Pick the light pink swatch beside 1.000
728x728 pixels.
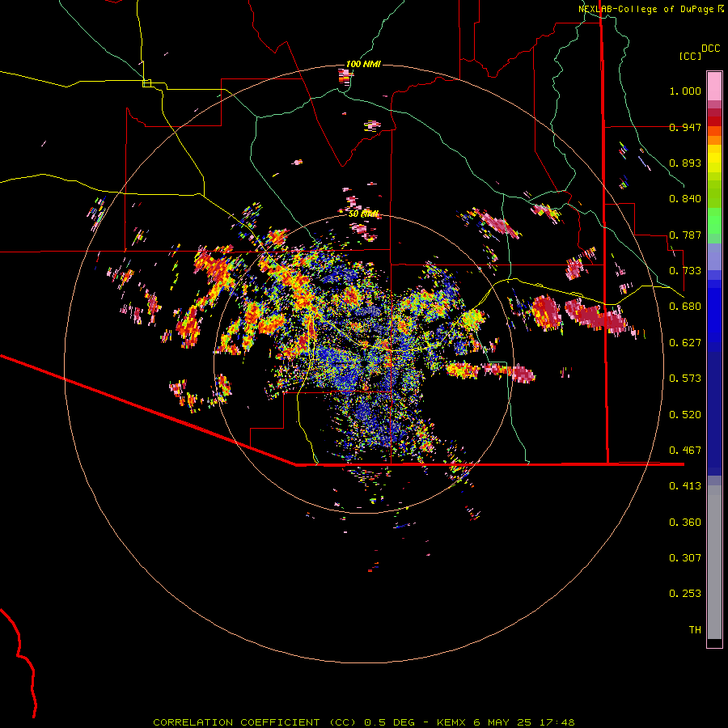pyautogui.click(x=714, y=87)
